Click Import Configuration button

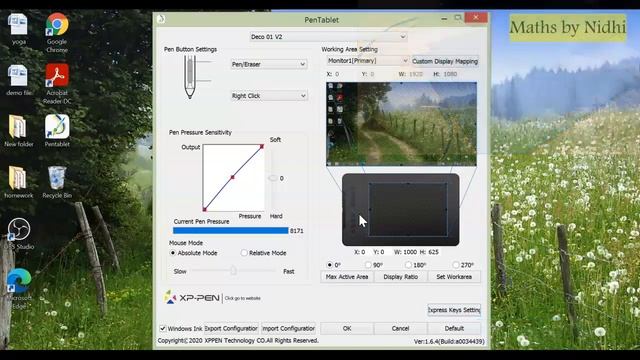pos(289,329)
